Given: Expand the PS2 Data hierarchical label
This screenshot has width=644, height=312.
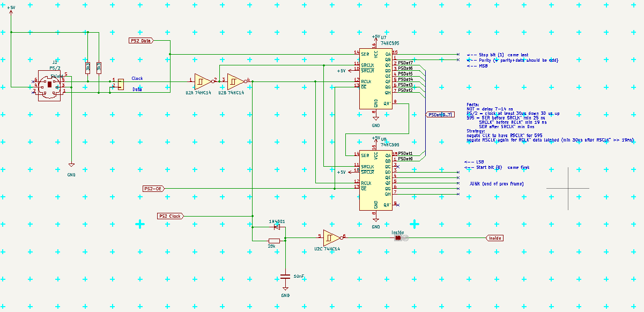Looking at the screenshot, I should coord(140,40).
